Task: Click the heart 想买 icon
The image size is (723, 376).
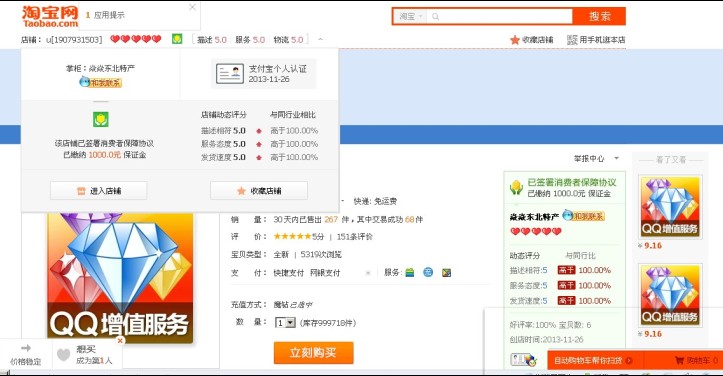Action: [x=64, y=354]
